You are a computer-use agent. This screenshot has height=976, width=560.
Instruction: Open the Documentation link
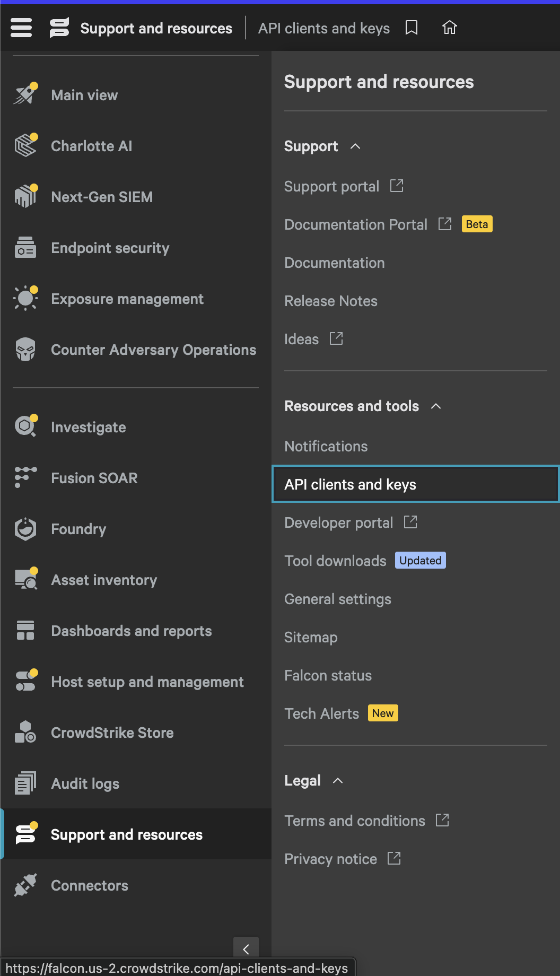335,263
